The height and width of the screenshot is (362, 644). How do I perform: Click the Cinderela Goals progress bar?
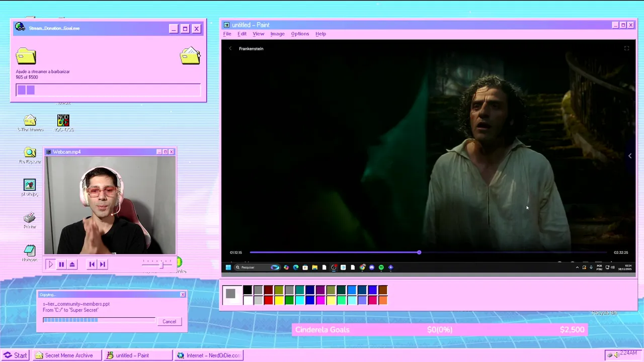coord(439,330)
